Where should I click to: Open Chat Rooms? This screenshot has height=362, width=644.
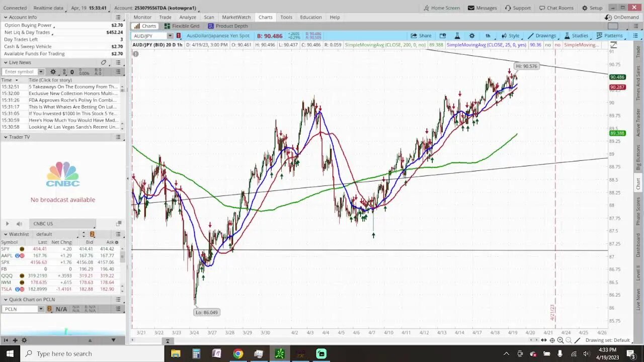pos(556,8)
